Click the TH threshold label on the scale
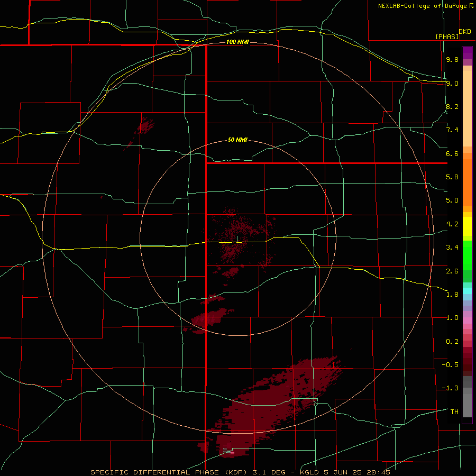 [x=454, y=412]
